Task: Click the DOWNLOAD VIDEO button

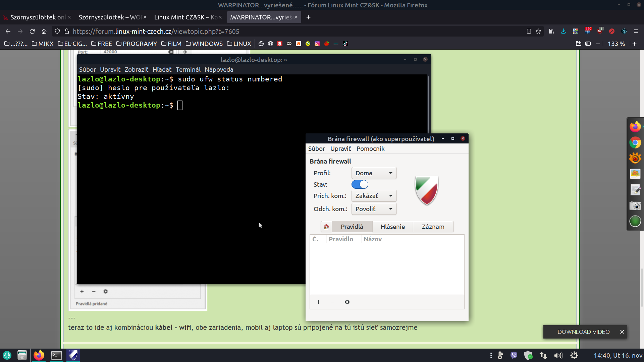Action: pyautogui.click(x=583, y=332)
